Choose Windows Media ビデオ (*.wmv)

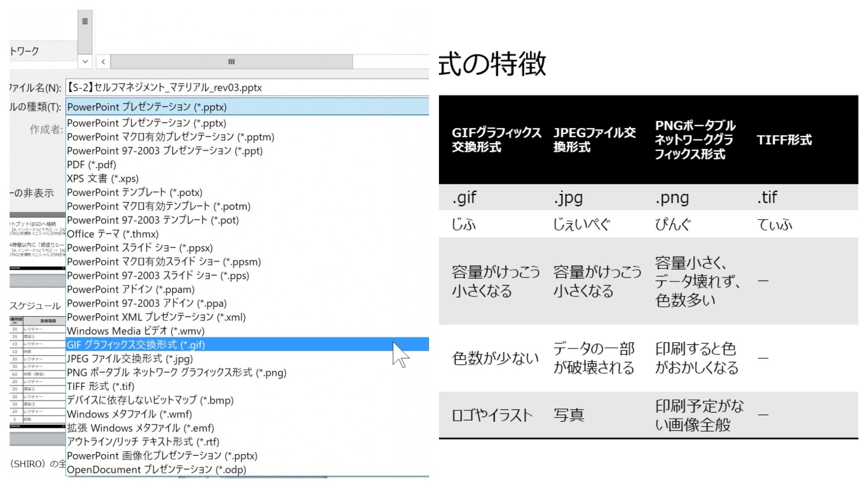point(247,331)
